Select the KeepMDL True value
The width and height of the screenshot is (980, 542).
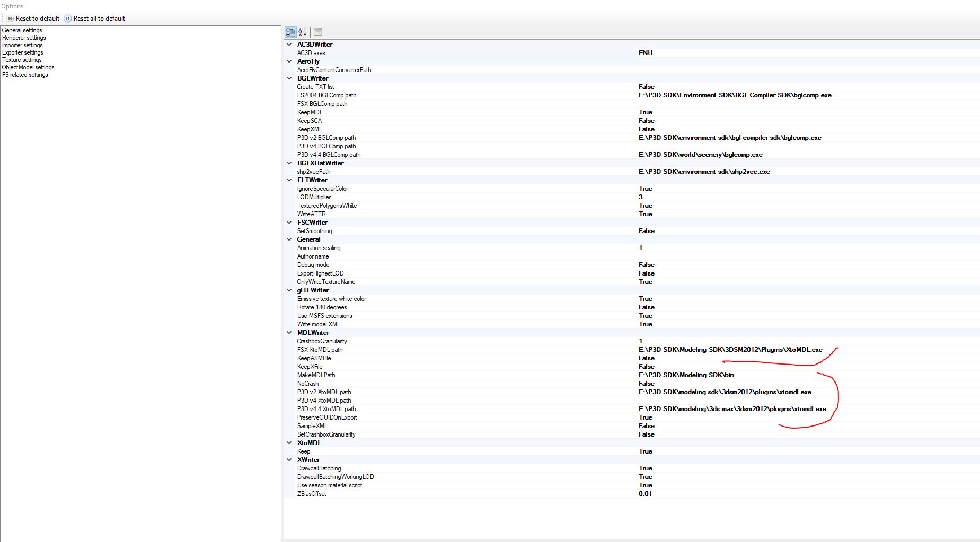tap(646, 112)
